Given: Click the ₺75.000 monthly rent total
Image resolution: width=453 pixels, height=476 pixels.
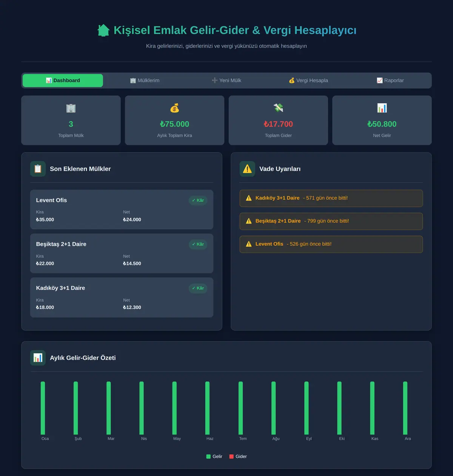Looking at the screenshot, I should pos(174,124).
